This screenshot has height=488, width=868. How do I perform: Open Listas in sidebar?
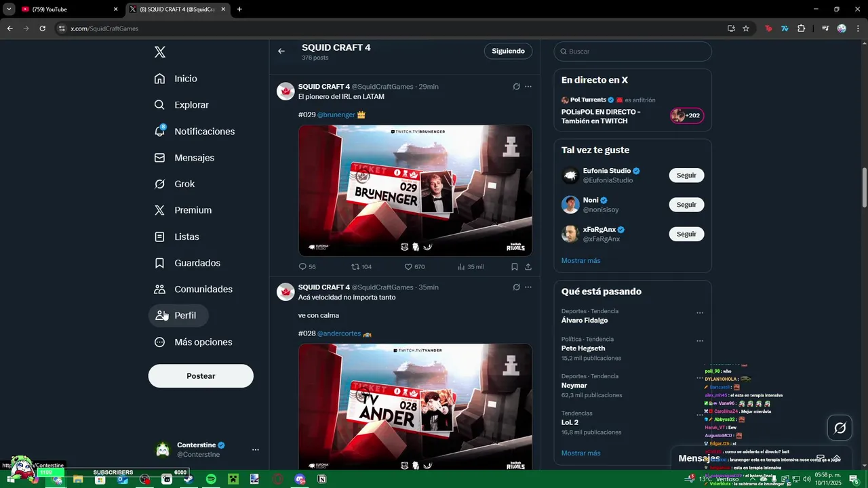click(x=177, y=237)
